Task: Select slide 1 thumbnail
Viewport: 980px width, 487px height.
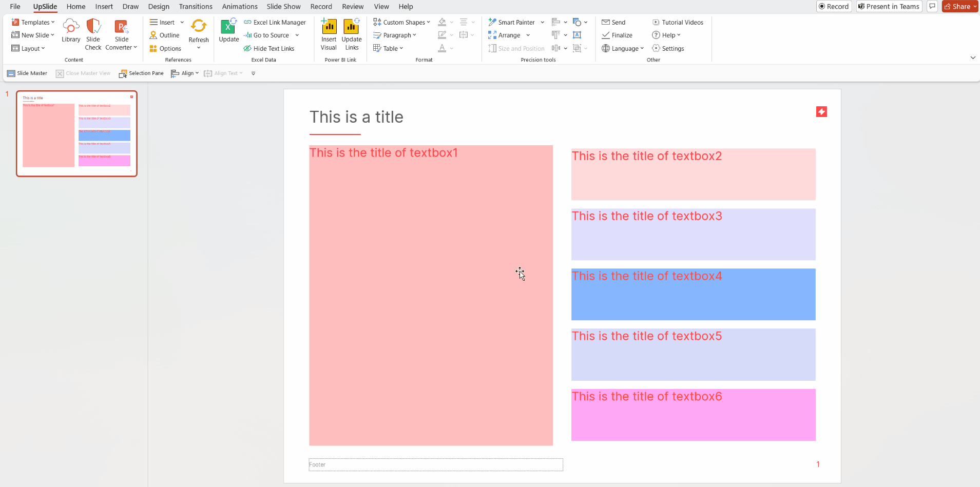Action: pyautogui.click(x=76, y=133)
